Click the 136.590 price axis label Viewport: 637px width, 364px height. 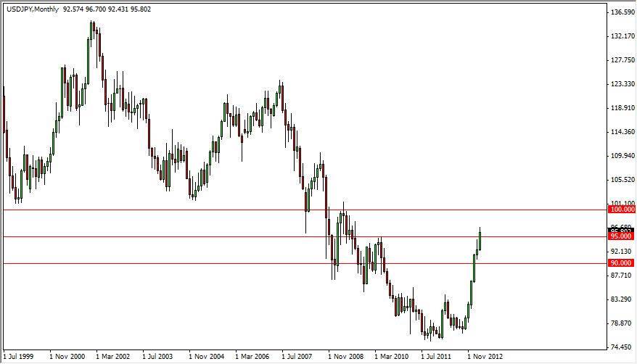pos(622,12)
